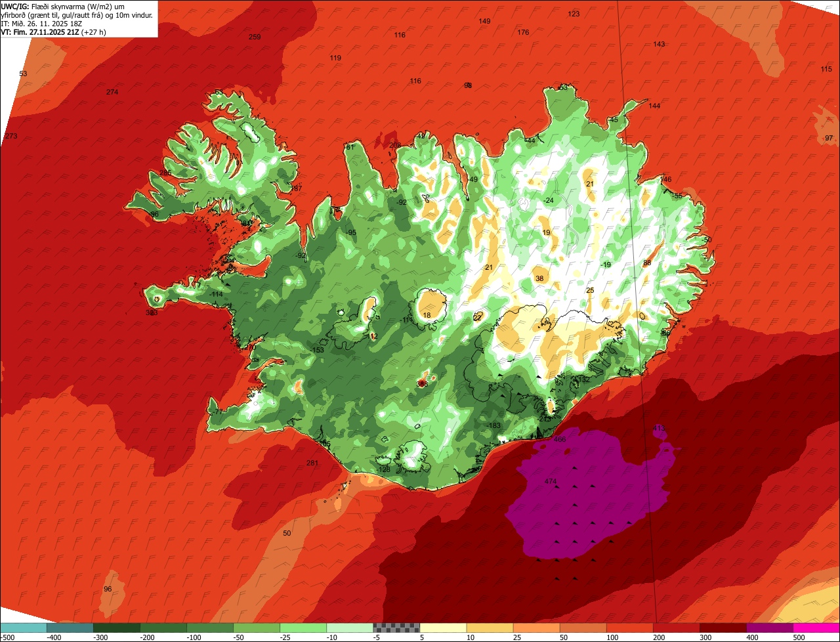The height and width of the screenshot is (642, 840).
Task: Click the value 128 near the south coast
Action: (x=385, y=469)
